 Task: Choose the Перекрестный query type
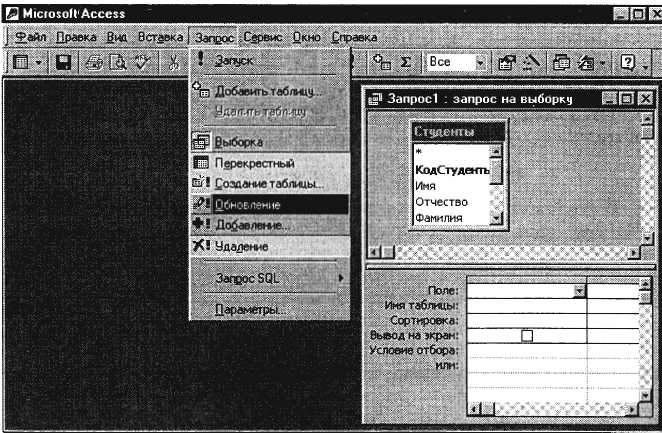270,163
